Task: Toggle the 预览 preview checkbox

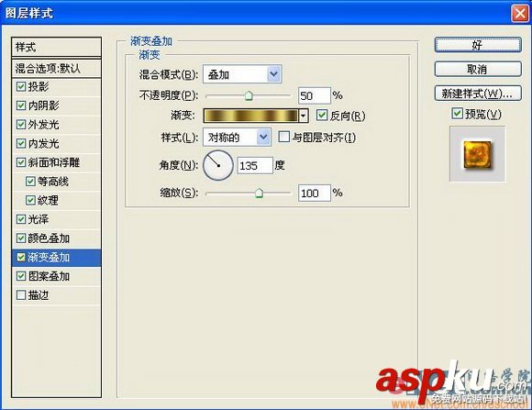Action: click(457, 114)
